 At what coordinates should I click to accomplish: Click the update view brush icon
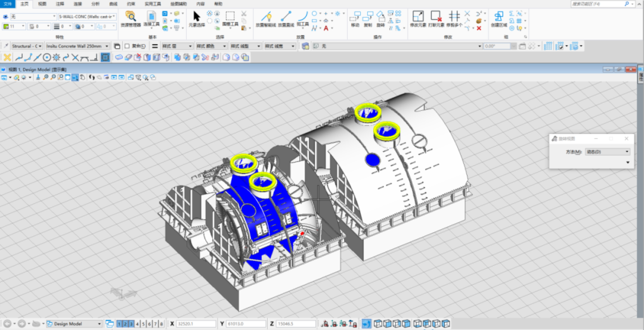(x=38, y=77)
